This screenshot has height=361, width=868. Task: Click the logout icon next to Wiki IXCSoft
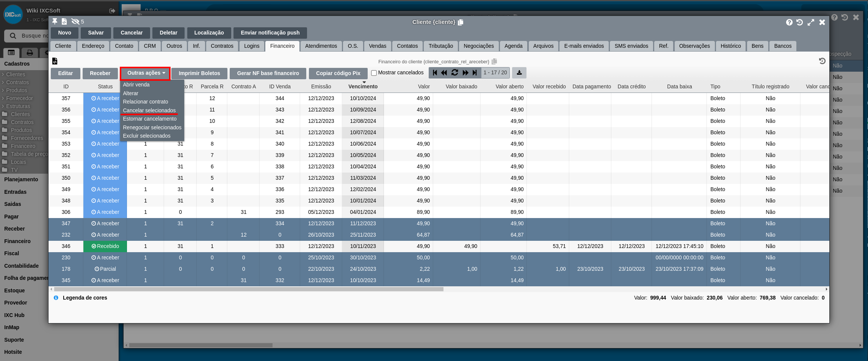click(x=112, y=11)
